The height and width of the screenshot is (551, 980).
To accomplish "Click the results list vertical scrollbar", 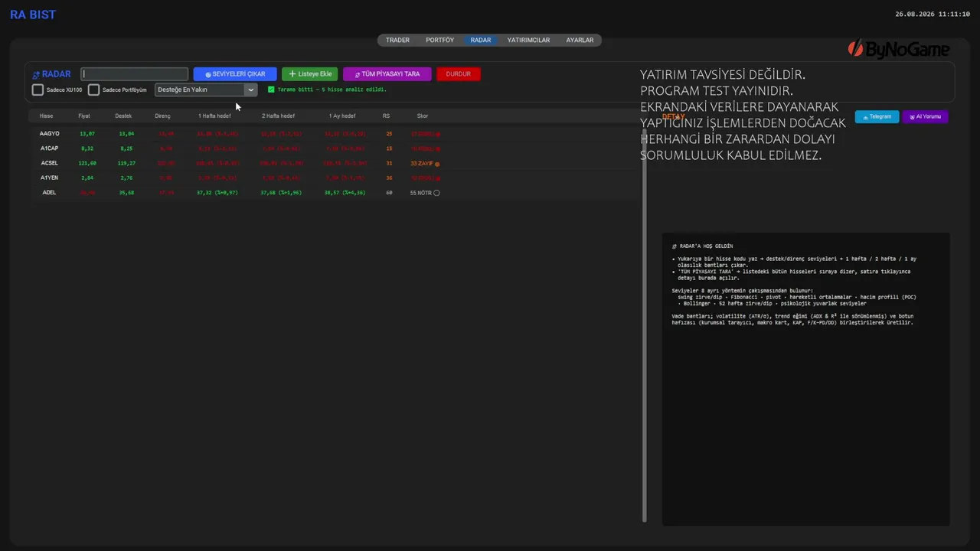I will [x=645, y=325].
